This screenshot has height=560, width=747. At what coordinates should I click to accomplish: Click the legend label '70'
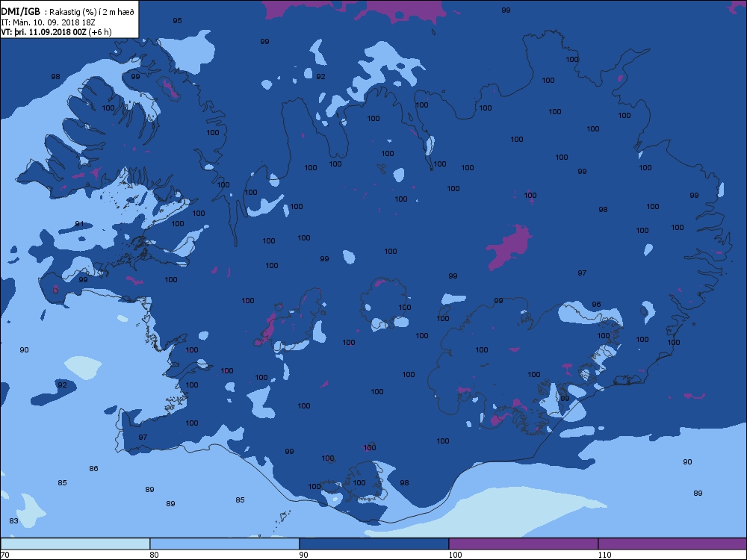click(x=4, y=555)
